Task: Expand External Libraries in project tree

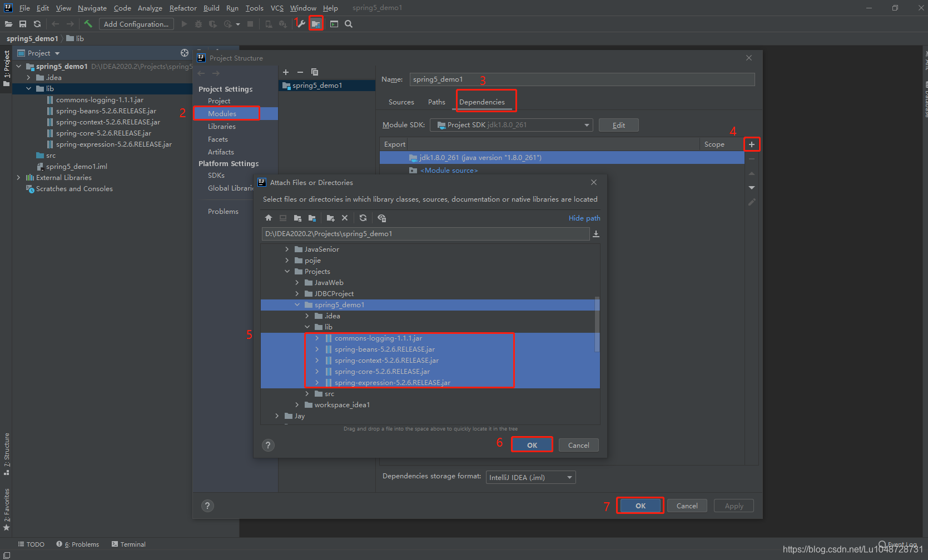Action: tap(18, 178)
